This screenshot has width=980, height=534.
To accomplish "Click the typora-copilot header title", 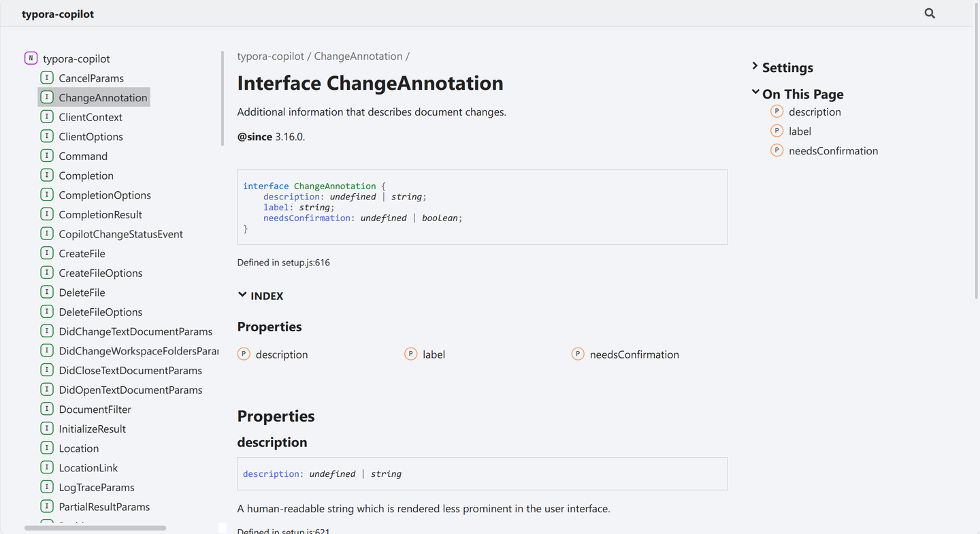I will [x=58, y=14].
